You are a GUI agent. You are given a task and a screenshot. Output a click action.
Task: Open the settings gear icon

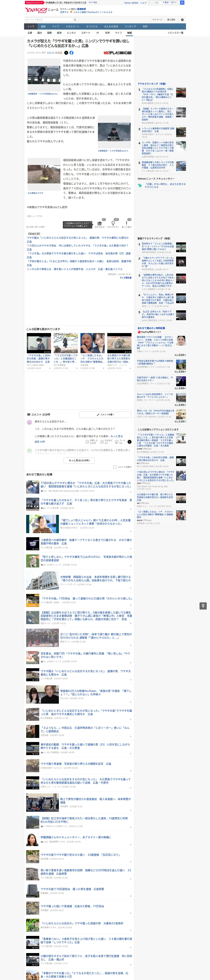(x=182, y=20)
